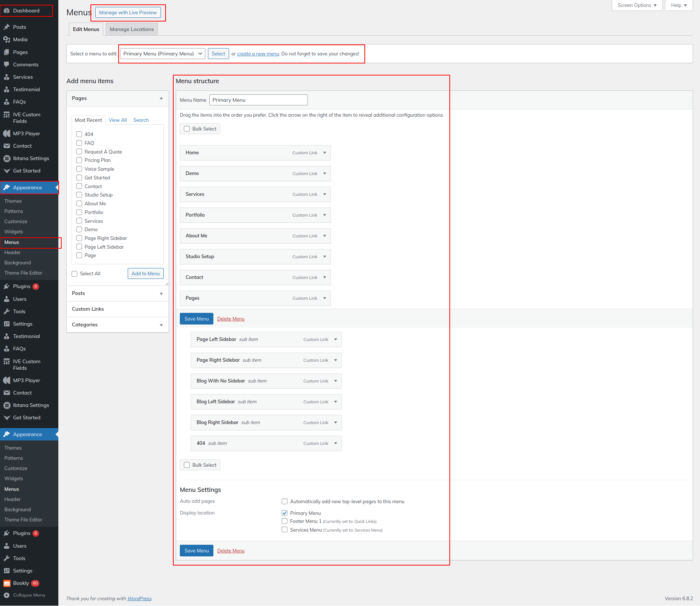700x606 pixels.
Task: Click the Dashboard icon in the sidebar
Action: pyautogui.click(x=7, y=11)
